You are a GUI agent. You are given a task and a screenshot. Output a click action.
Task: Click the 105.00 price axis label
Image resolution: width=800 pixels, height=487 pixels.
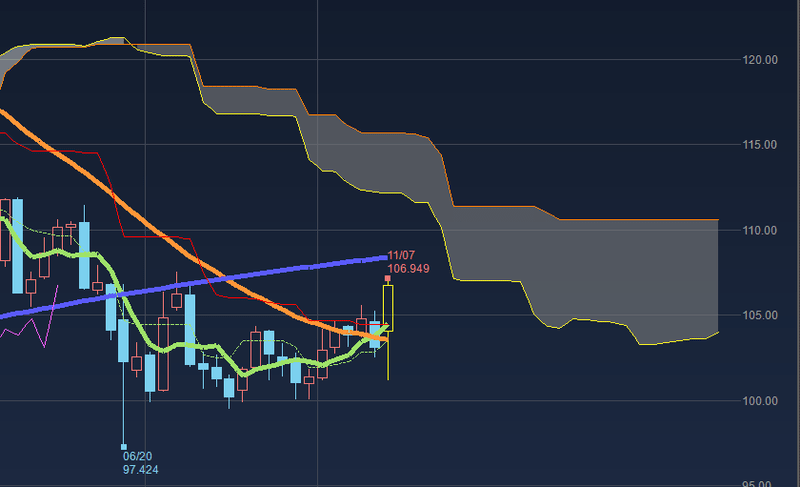[x=760, y=315]
